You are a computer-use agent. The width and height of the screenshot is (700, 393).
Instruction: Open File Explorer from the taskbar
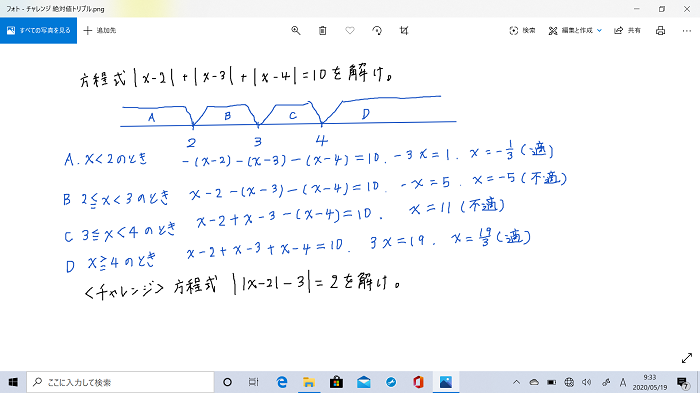pyautogui.click(x=308, y=382)
